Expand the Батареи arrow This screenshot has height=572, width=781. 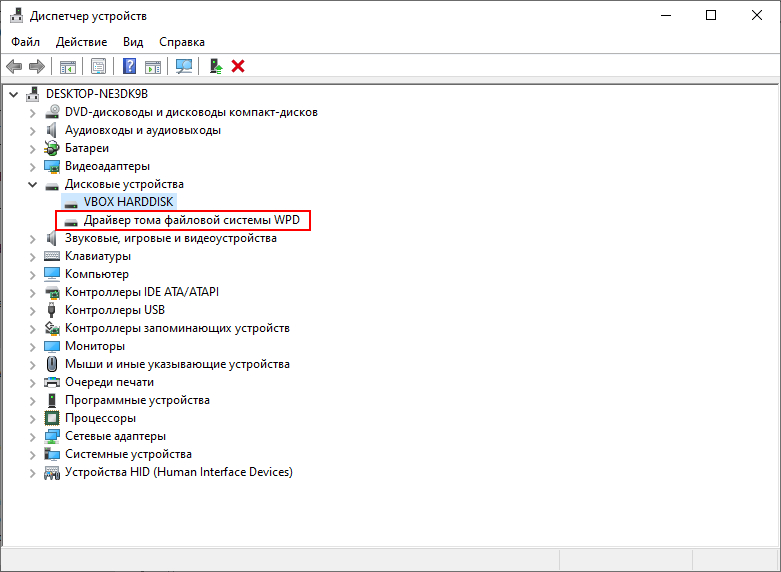tap(33, 148)
